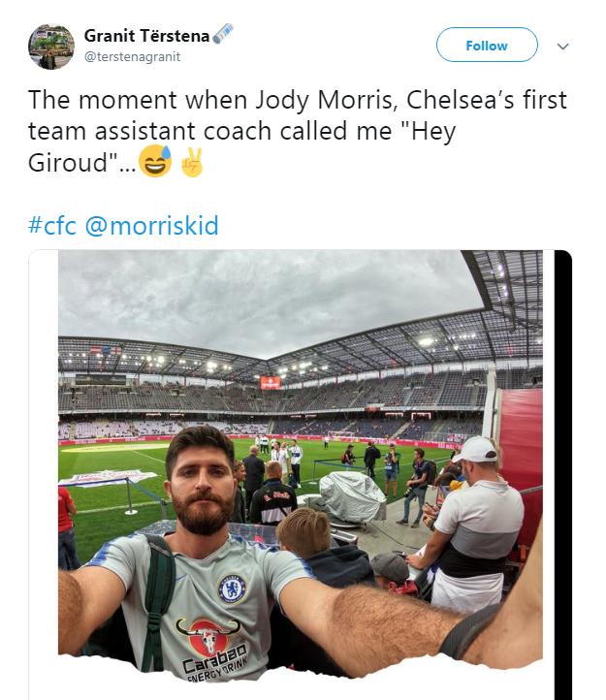Open Granit Tërstena's profile avatar
The width and height of the screenshot is (606, 700).
click(x=51, y=47)
